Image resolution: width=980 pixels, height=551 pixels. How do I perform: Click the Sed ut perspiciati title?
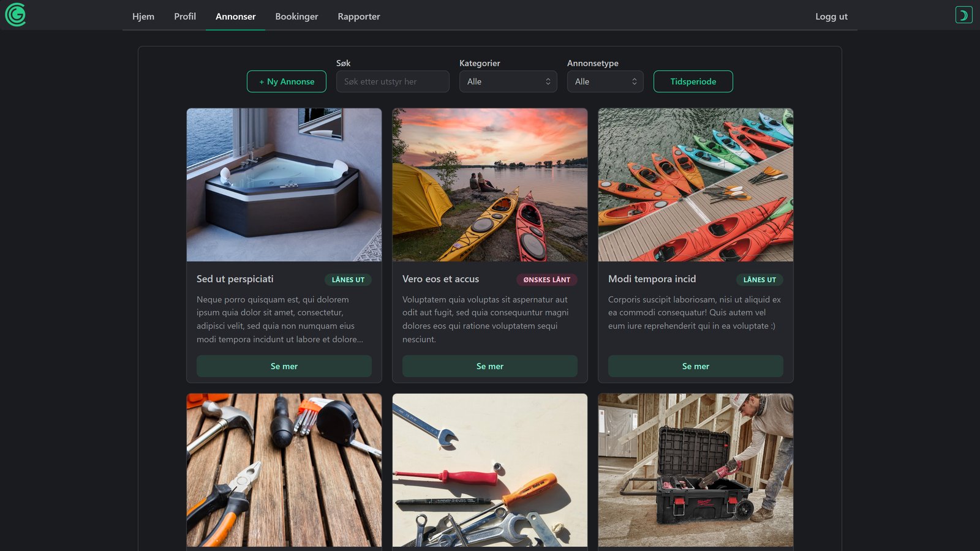pyautogui.click(x=235, y=279)
